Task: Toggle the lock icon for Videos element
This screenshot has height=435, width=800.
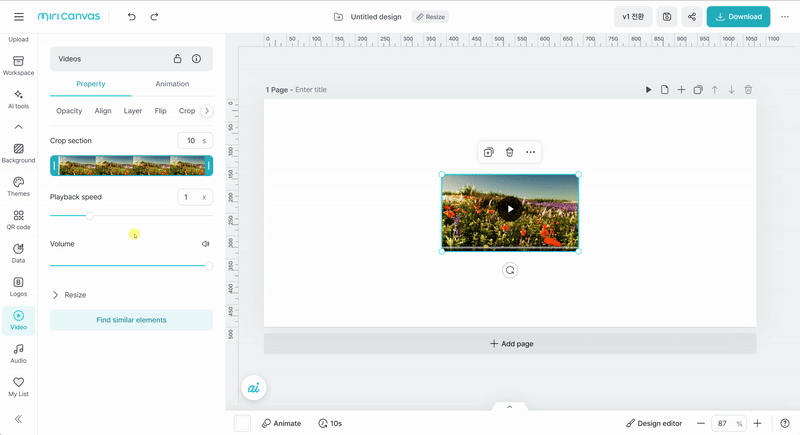Action: pos(178,59)
